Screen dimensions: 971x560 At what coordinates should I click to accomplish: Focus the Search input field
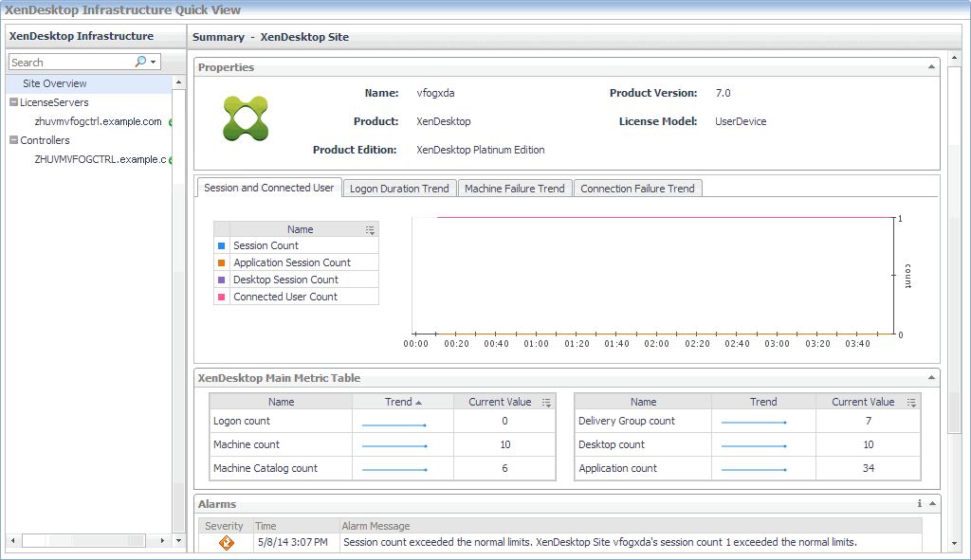coord(71,62)
